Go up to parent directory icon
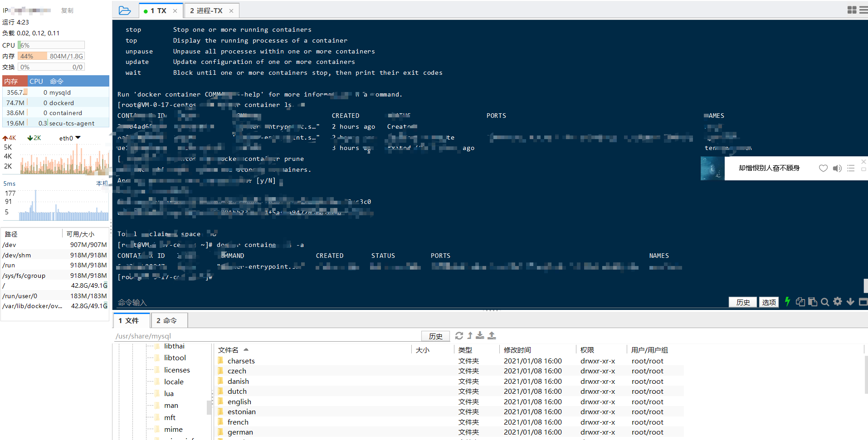868x440 pixels. [x=470, y=336]
